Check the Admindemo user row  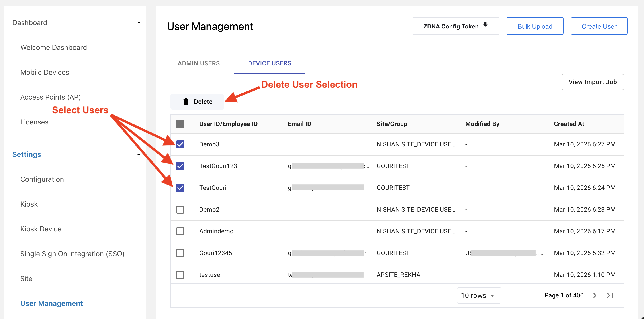[x=180, y=231]
